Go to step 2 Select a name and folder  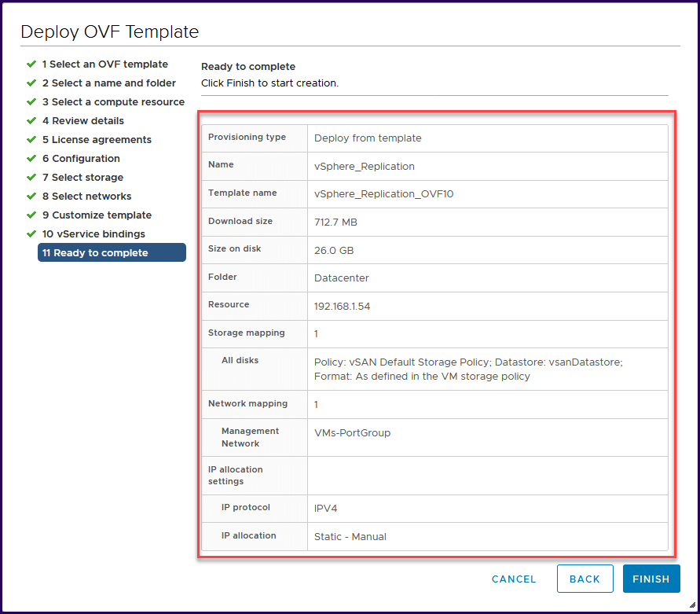[x=109, y=83]
